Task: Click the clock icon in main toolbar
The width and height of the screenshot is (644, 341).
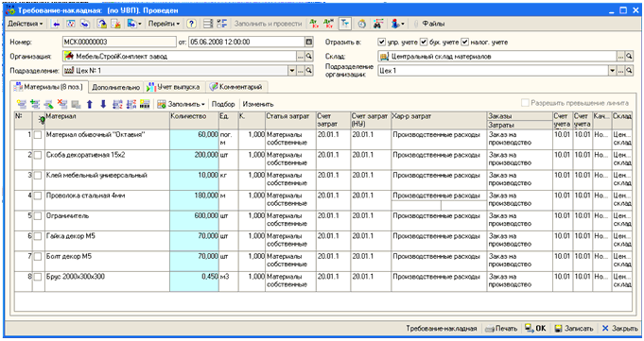Action: pos(362,24)
